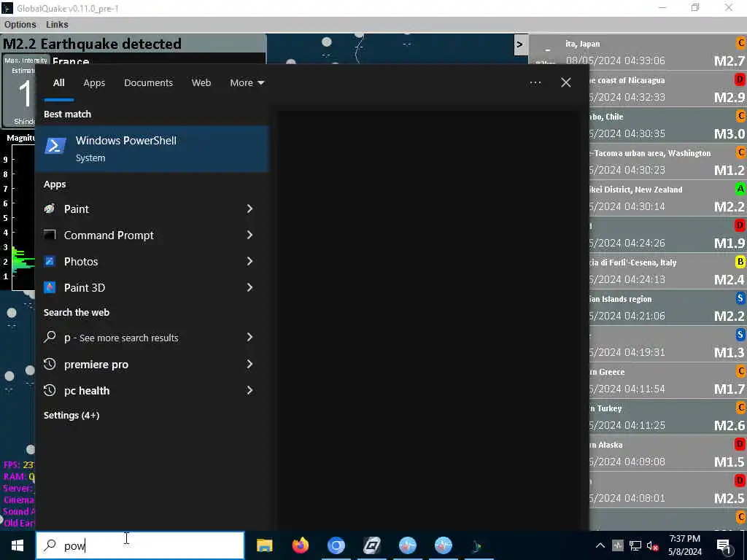Click the web search magnifier icon
The width and height of the screenshot is (747, 560).
point(50,337)
